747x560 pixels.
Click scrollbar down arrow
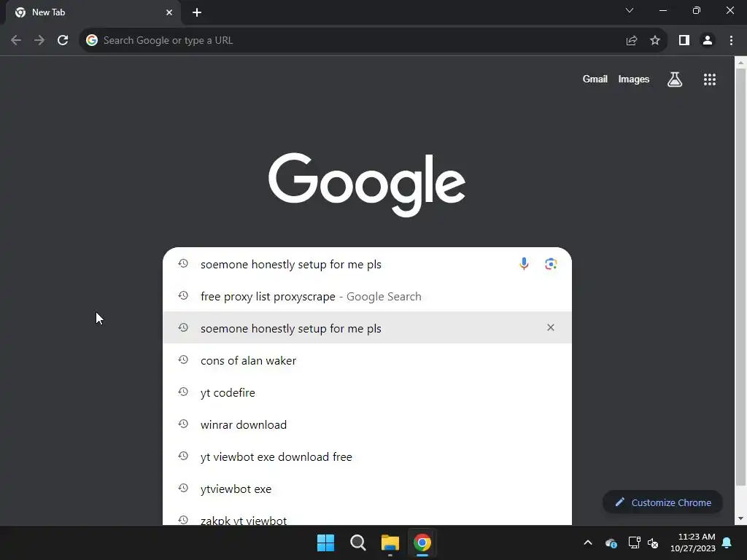[740, 518]
